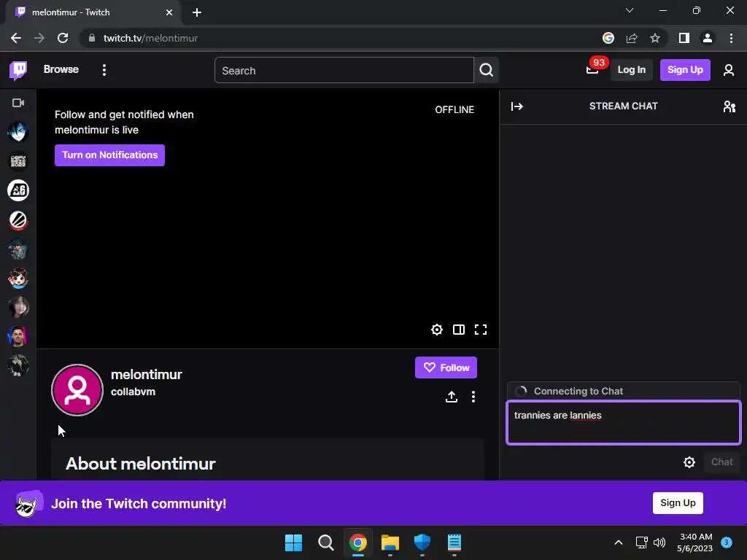Open the Windows Start menu
The image size is (747, 560).
tap(293, 542)
